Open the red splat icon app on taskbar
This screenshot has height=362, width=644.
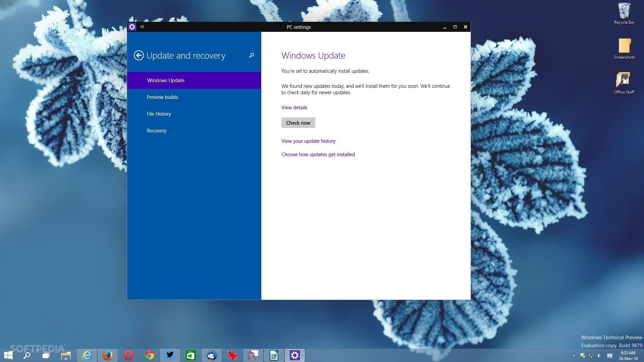pyautogui.click(x=232, y=355)
